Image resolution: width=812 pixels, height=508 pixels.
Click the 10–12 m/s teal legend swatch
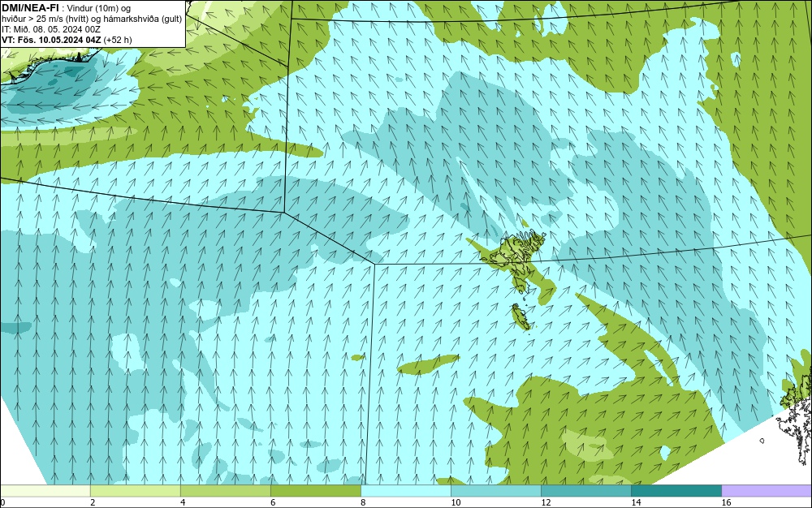point(495,490)
